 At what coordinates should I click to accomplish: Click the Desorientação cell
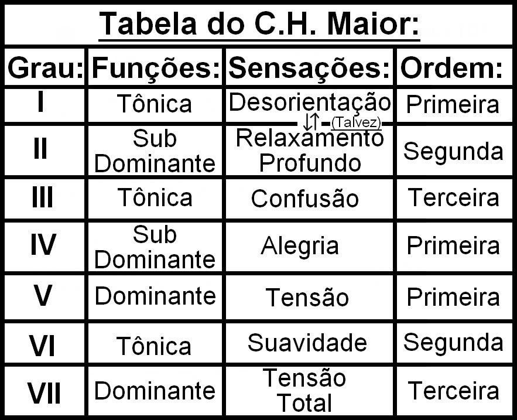[309, 103]
